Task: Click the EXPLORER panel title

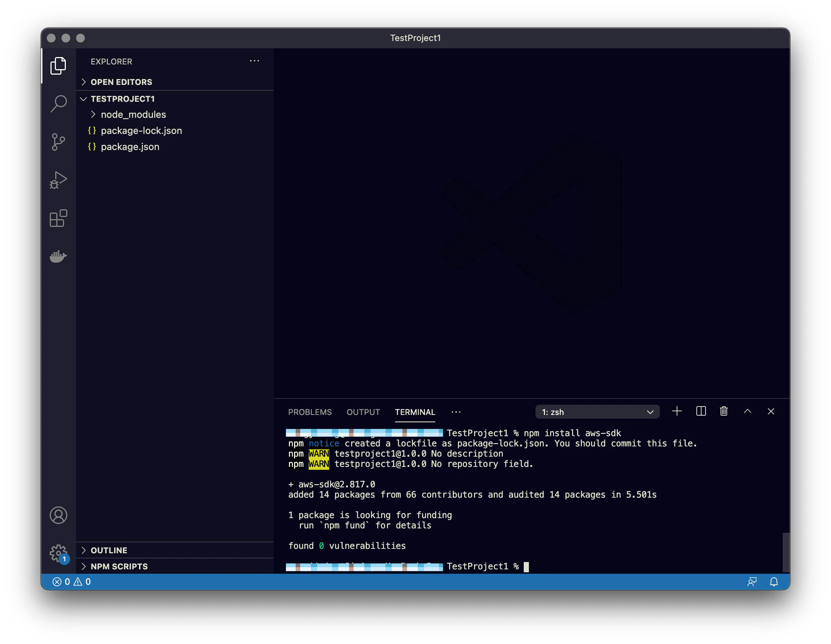Action: coord(112,61)
